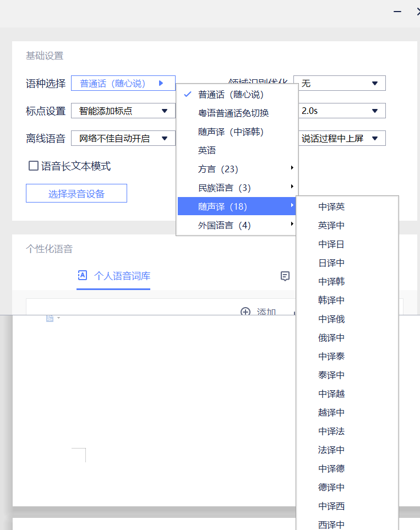Expand the 外国语言（4） submenu
This screenshot has width=420, height=530.
click(237, 226)
